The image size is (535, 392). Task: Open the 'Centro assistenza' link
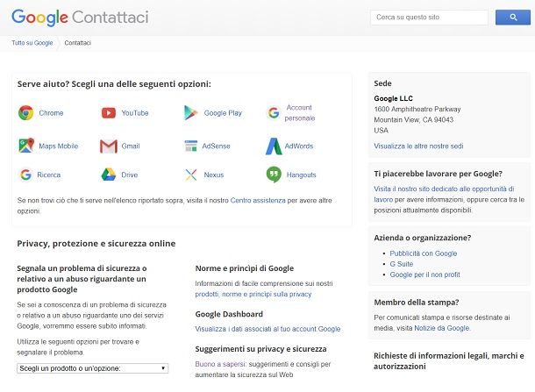(258, 200)
